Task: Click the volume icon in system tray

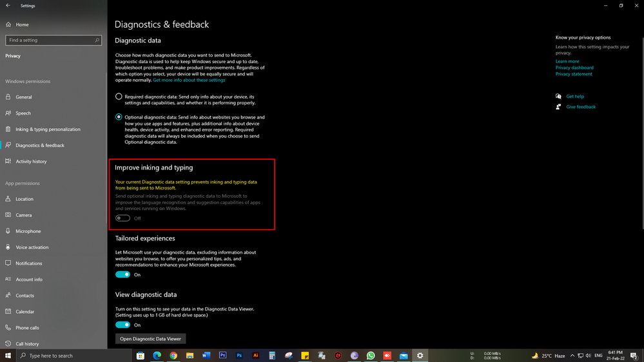Action: pyautogui.click(x=588, y=356)
